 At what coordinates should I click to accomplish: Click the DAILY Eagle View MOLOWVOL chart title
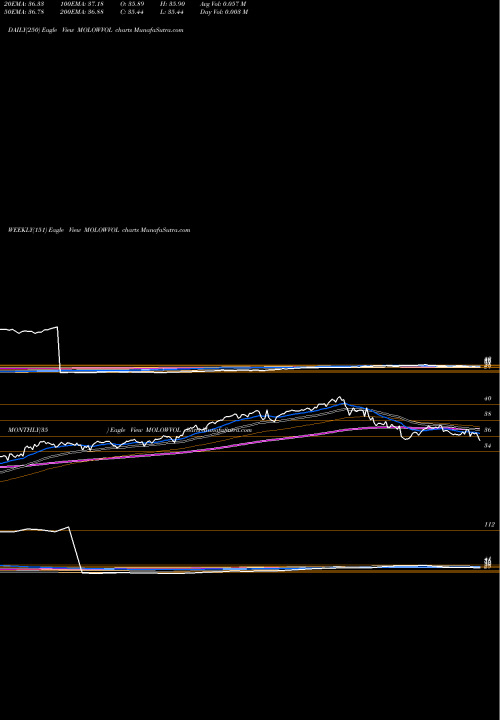(x=96, y=30)
